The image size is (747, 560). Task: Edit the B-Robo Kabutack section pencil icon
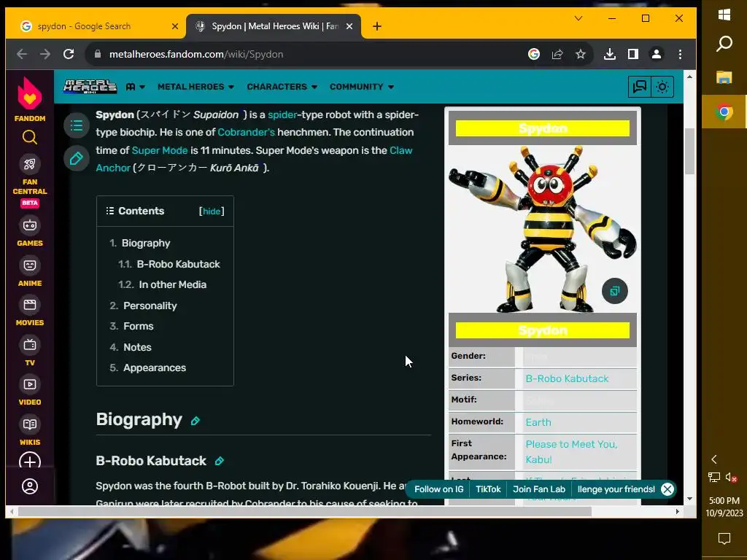(x=219, y=461)
